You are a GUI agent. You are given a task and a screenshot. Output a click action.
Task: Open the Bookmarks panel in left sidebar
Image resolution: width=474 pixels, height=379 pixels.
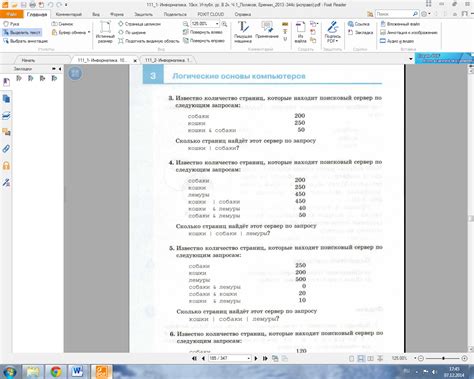tap(6, 82)
